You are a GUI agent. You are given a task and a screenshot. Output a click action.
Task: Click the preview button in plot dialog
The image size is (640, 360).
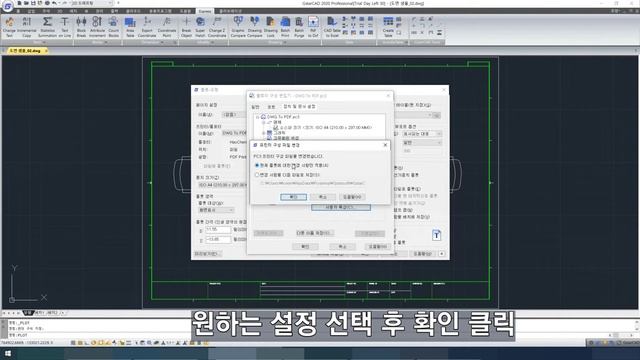(208, 254)
